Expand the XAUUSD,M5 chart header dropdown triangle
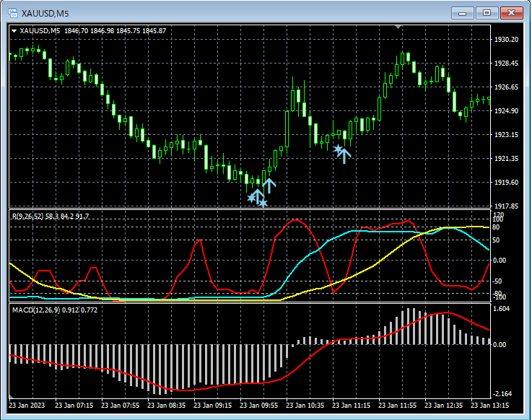 click(14, 31)
